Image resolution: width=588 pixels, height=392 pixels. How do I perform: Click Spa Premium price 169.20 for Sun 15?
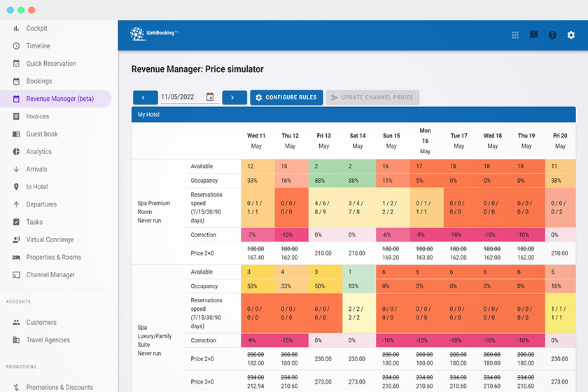[391, 258]
